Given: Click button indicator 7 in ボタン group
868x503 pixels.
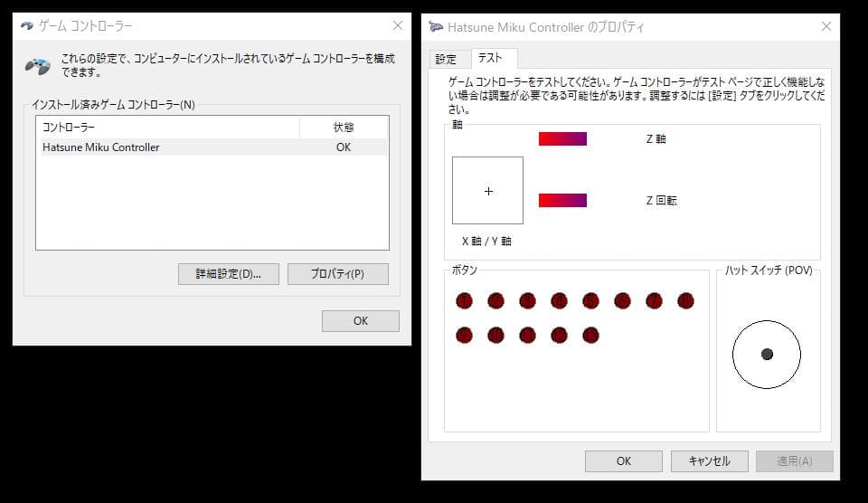Looking at the screenshot, I should click(654, 300).
